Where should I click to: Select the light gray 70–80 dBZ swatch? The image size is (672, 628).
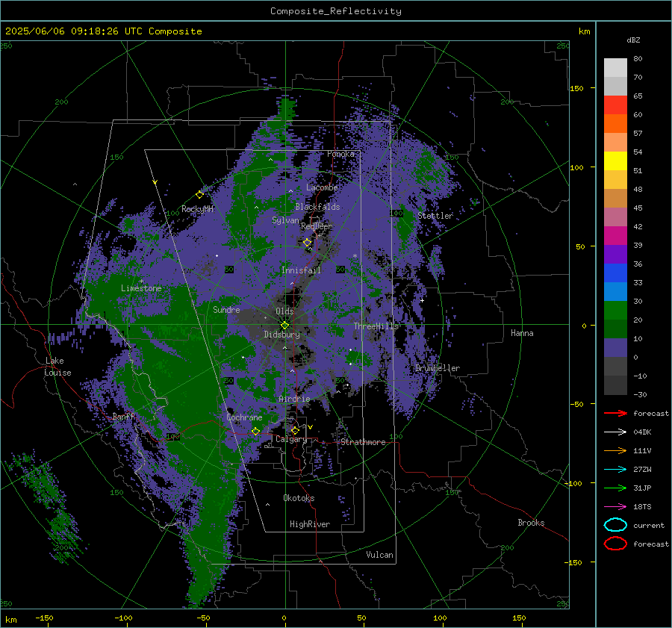coord(615,68)
